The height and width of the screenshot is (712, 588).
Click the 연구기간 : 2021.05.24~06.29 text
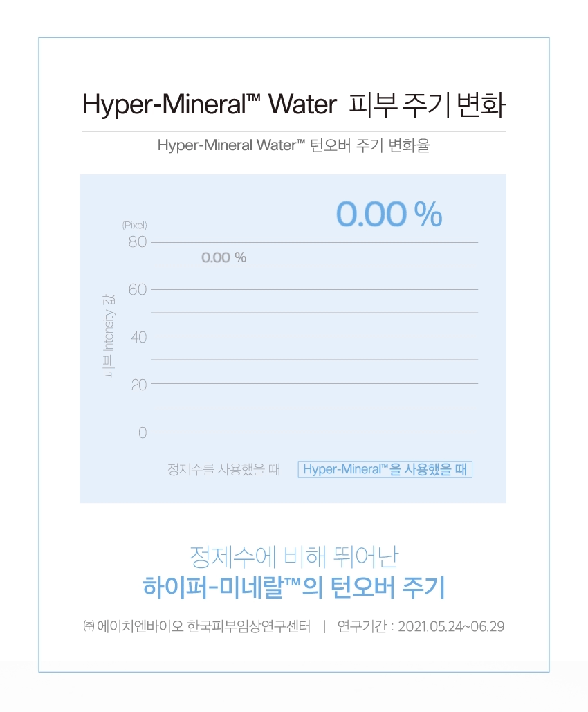421,626
